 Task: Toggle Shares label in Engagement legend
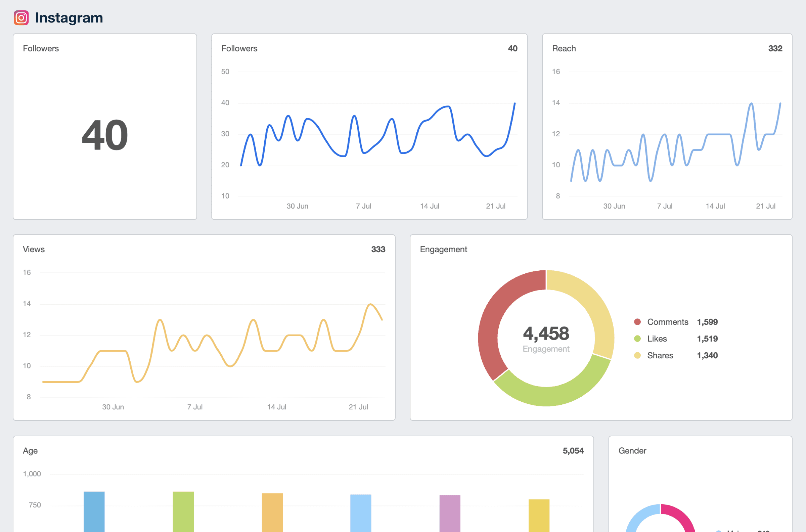click(660, 355)
